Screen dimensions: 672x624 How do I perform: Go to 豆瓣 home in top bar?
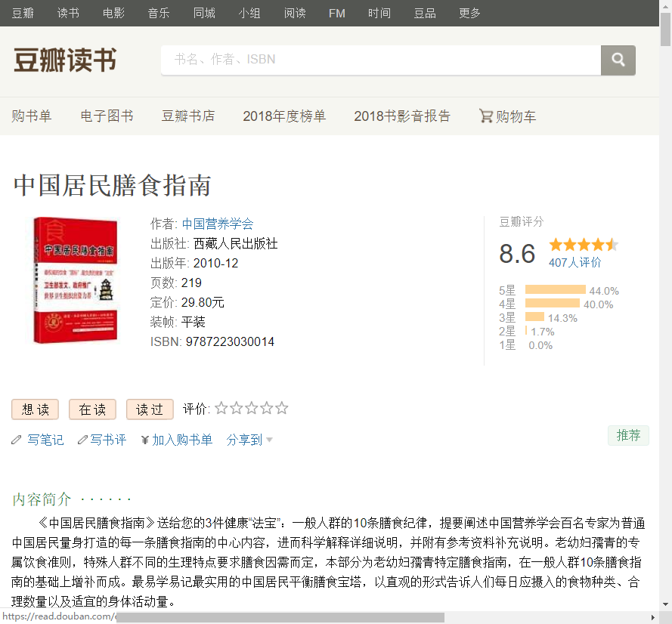[23, 14]
